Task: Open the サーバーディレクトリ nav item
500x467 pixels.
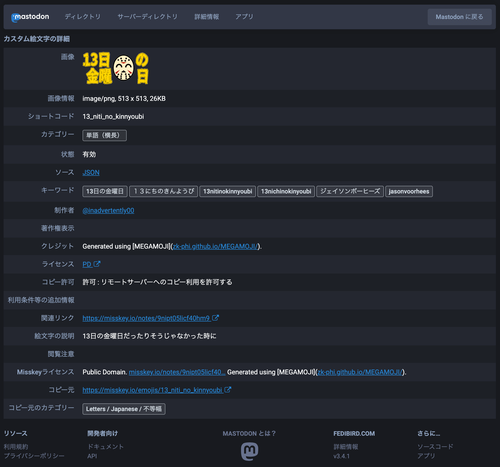Action: click(x=147, y=17)
